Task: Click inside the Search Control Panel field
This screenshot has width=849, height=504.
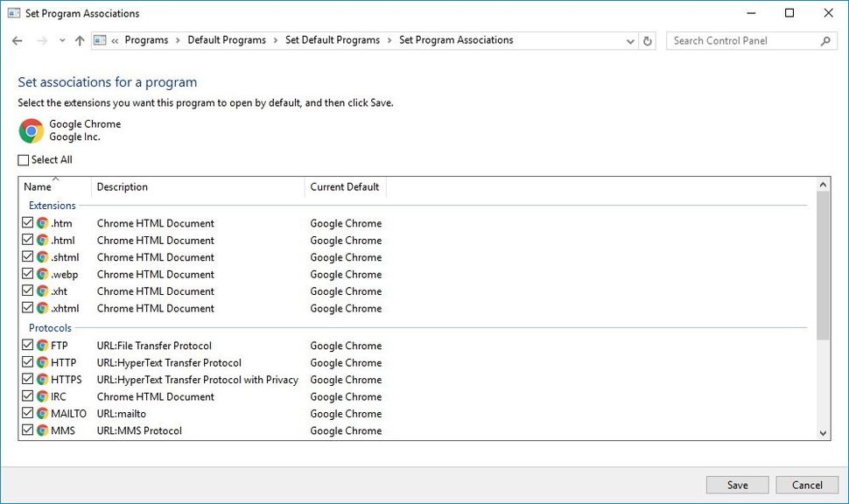Action: [x=744, y=40]
